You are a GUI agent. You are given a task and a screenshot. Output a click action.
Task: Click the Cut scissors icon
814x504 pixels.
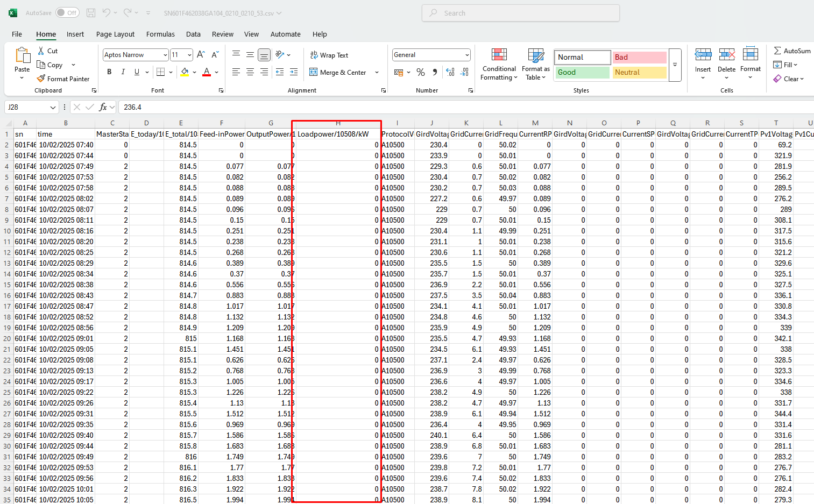(41, 51)
